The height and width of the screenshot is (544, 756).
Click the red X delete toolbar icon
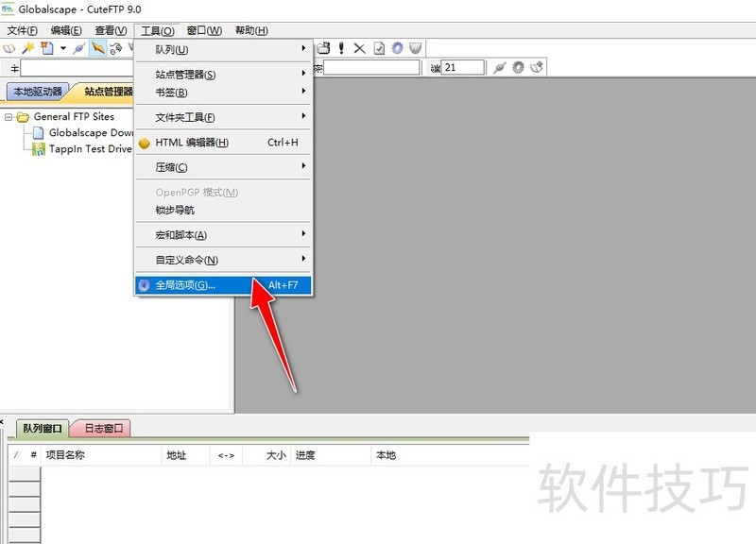coord(360,48)
